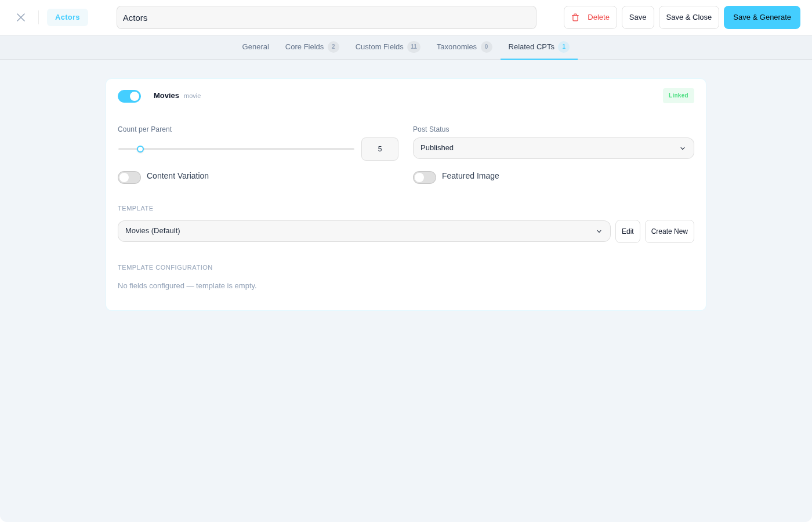Click the Edit button next to Template
812x522 pixels.
click(x=628, y=231)
